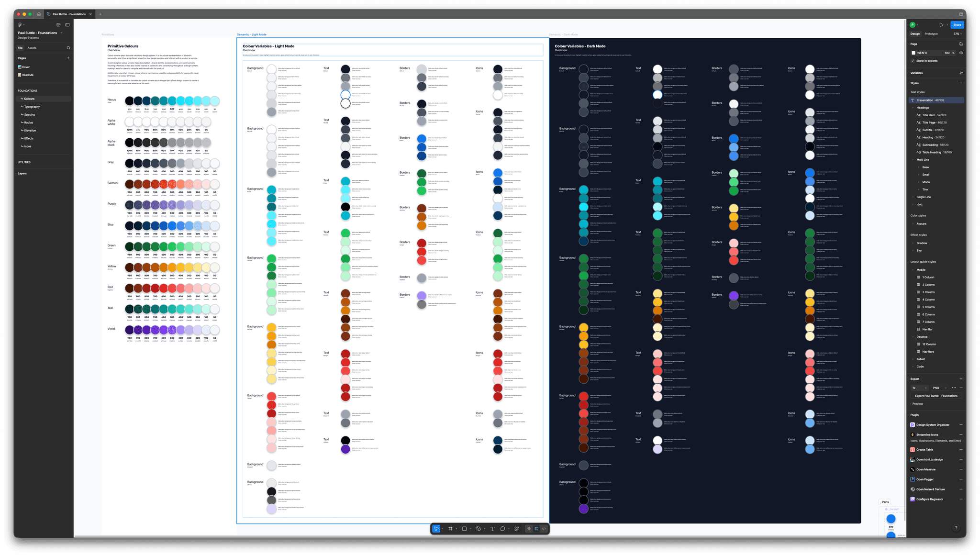This screenshot has width=980, height=556.
Task: Select the Rectangle shape tool
Action: pyautogui.click(x=465, y=529)
